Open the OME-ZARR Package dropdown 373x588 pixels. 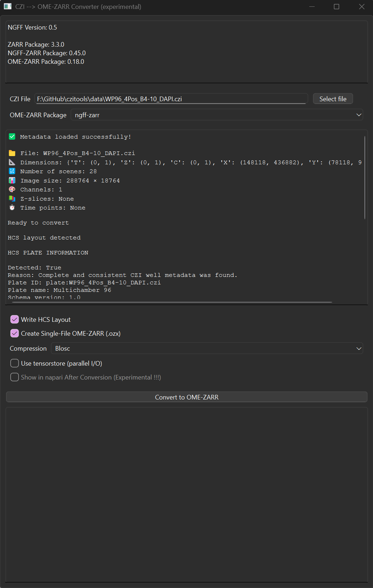[217, 115]
